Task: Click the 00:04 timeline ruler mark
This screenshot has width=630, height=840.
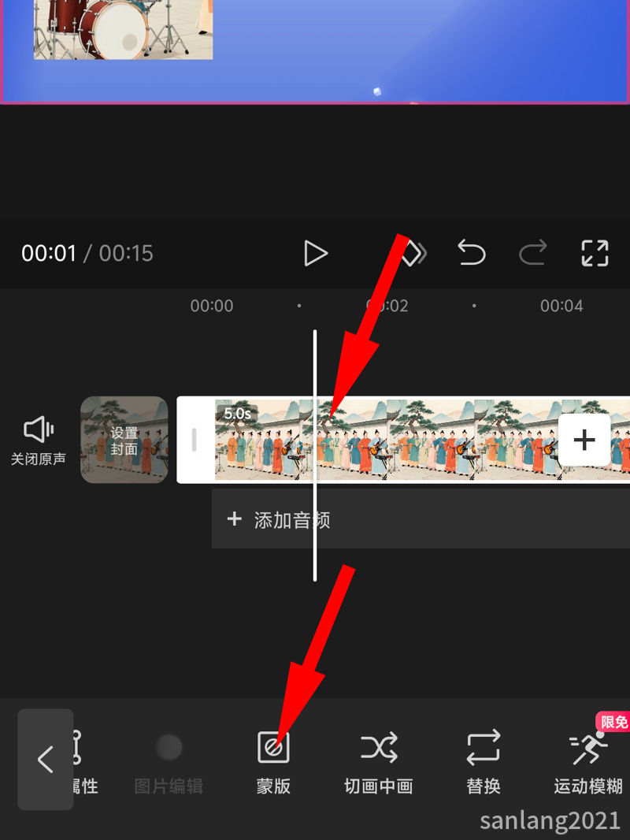Action: click(561, 306)
